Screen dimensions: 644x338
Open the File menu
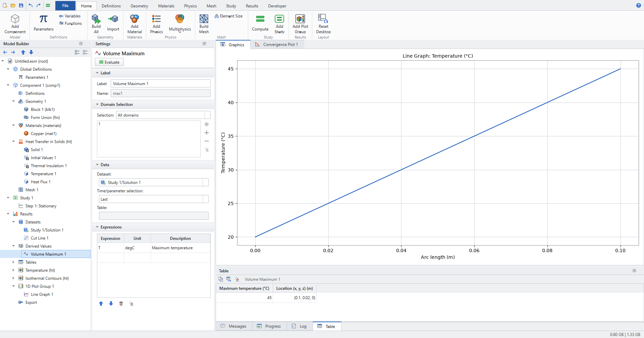pyautogui.click(x=65, y=6)
